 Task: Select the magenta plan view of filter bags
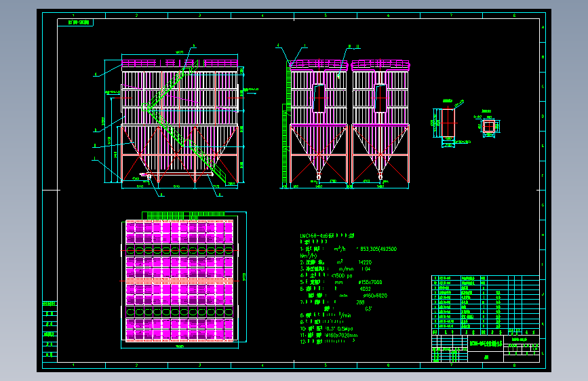click(x=180, y=281)
